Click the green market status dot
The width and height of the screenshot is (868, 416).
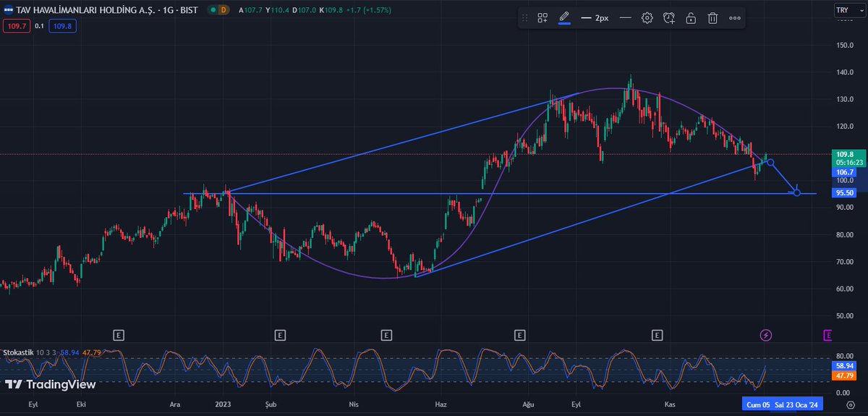pyautogui.click(x=212, y=10)
